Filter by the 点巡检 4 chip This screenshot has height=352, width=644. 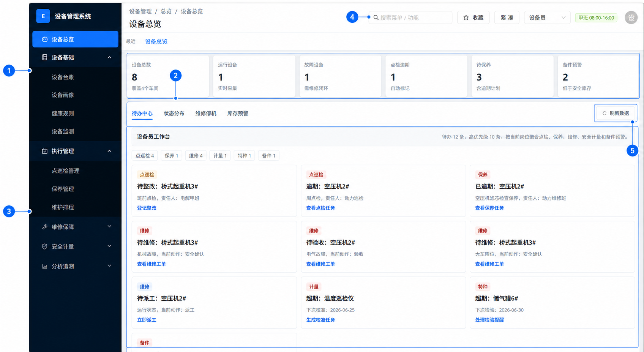tap(145, 156)
